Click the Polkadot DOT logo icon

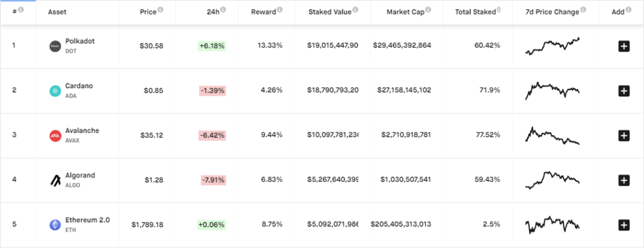pyautogui.click(x=55, y=46)
